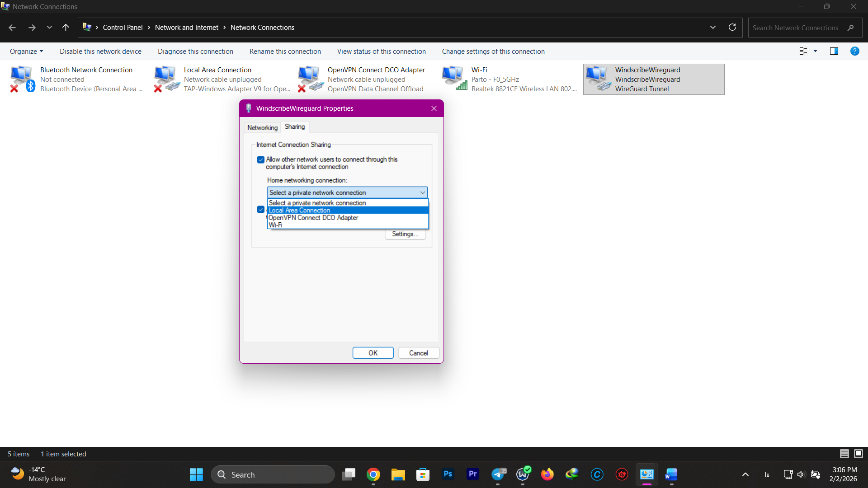This screenshot has width=868, height=488.
Task: Toggle the second checkbox behind the dropdown list
Action: tap(261, 210)
